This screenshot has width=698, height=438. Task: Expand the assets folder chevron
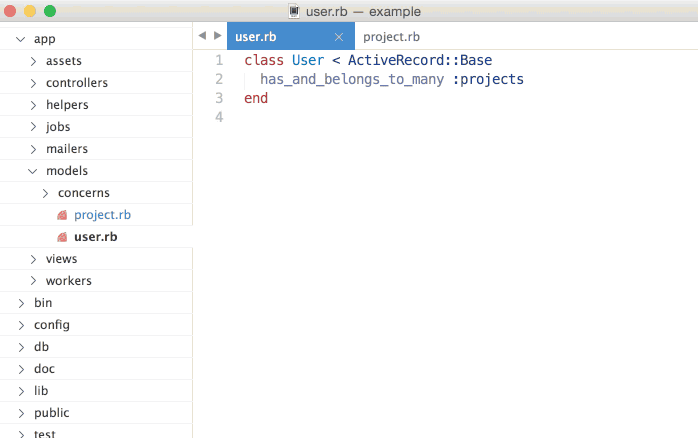[33, 61]
